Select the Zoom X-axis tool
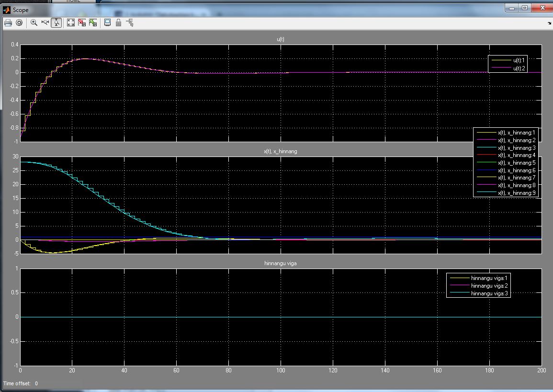Viewport: 553px width, 392px height. [x=45, y=23]
